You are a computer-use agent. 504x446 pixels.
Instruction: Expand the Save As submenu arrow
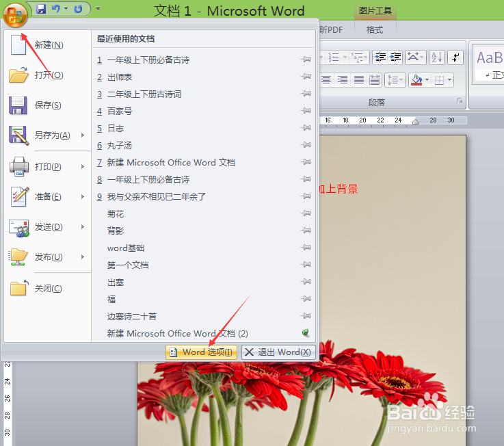83,135
